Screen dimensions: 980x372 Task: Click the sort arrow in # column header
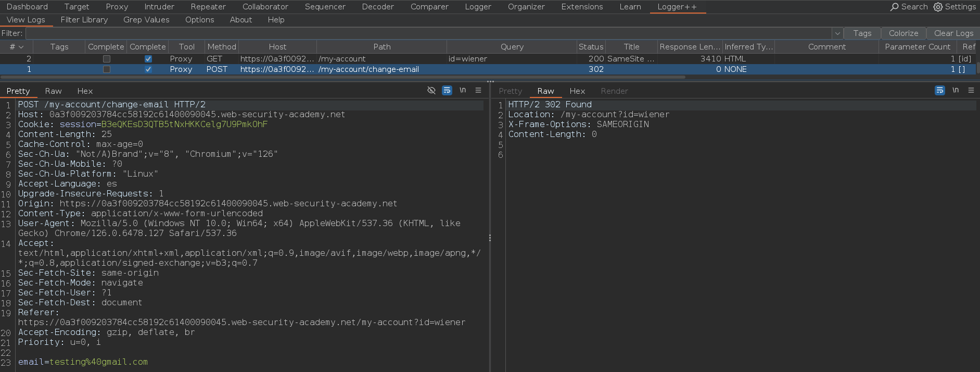(x=21, y=47)
